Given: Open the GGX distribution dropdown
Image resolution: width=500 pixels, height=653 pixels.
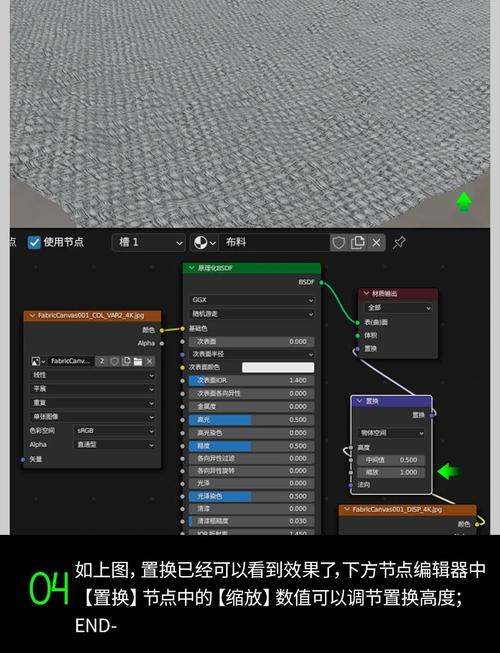Looking at the screenshot, I should tap(252, 300).
